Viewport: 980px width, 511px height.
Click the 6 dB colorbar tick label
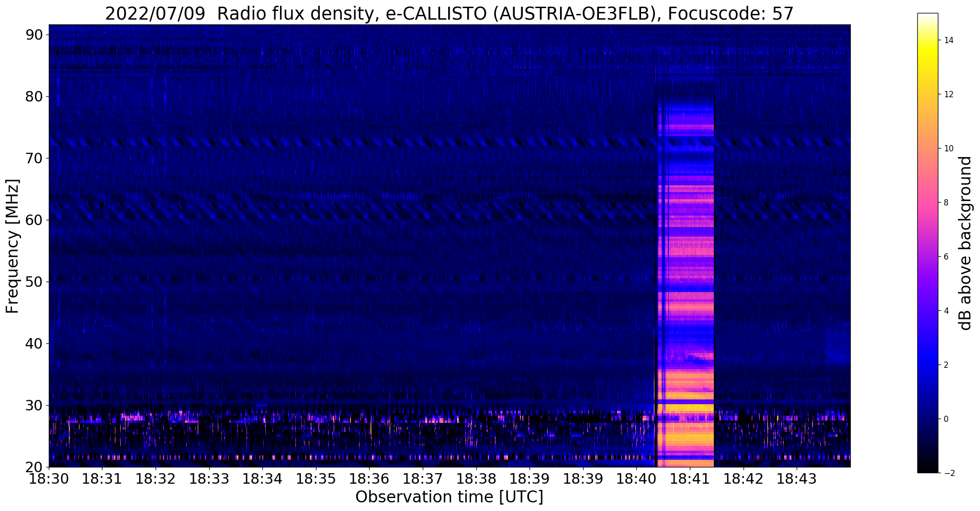[945, 257]
